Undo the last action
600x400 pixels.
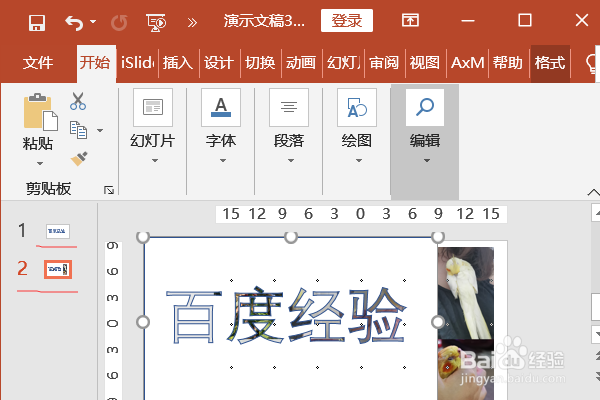tap(74, 23)
